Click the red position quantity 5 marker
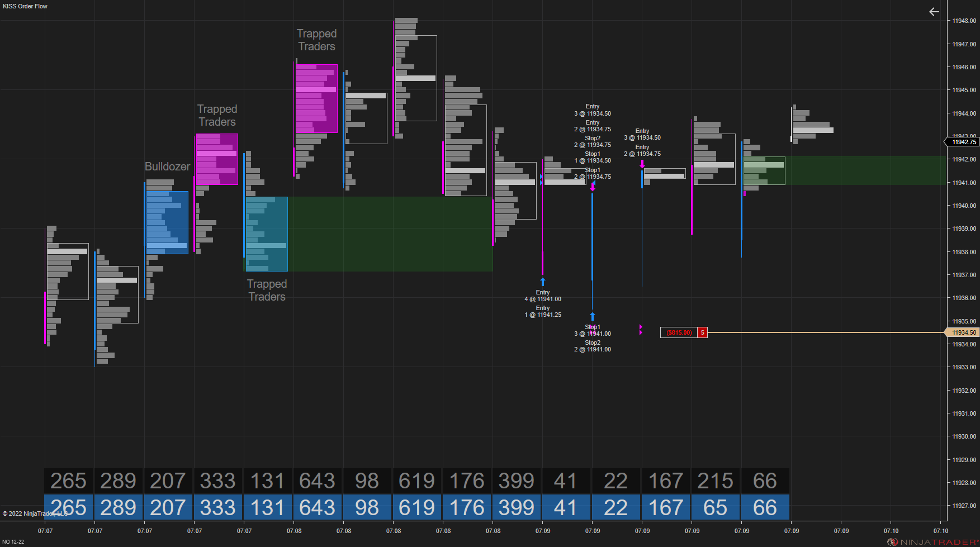980x547 pixels. click(702, 332)
